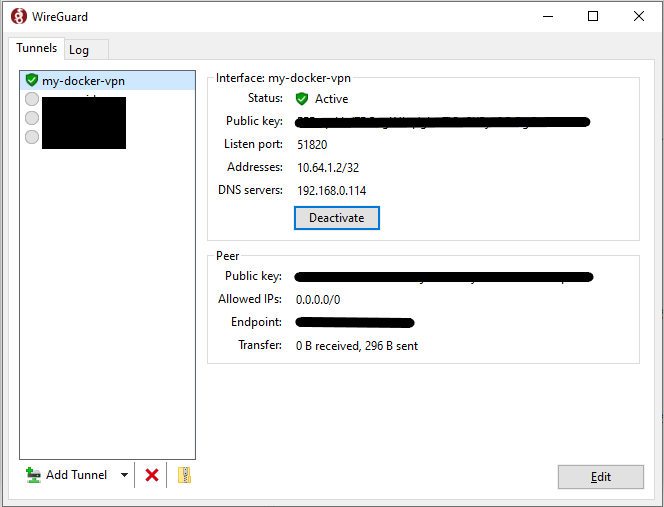Select my-docker-vpn tunnel in the list

tap(108, 80)
